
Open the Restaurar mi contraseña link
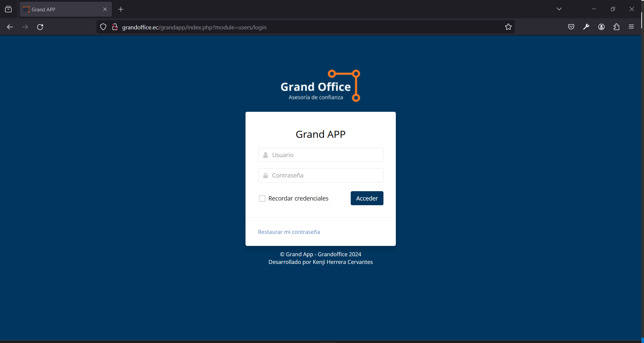(289, 232)
